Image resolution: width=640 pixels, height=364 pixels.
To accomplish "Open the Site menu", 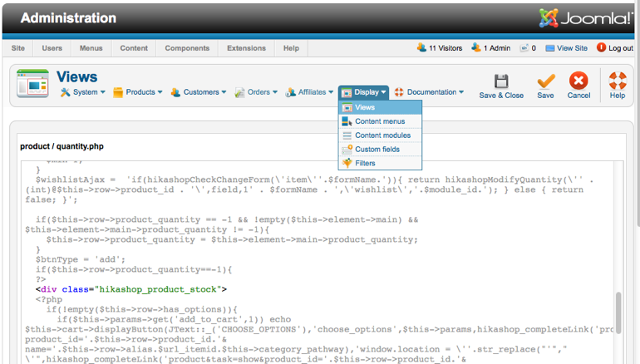I will click(x=18, y=48).
